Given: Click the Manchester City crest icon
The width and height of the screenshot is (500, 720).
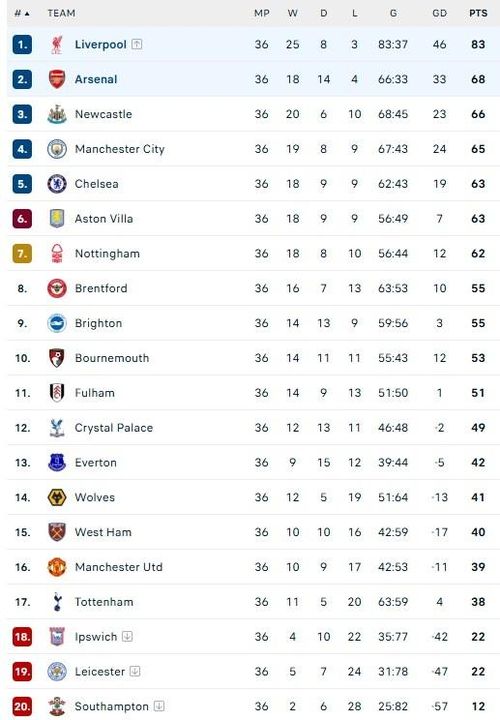Looking at the screenshot, I should click(x=57, y=149).
